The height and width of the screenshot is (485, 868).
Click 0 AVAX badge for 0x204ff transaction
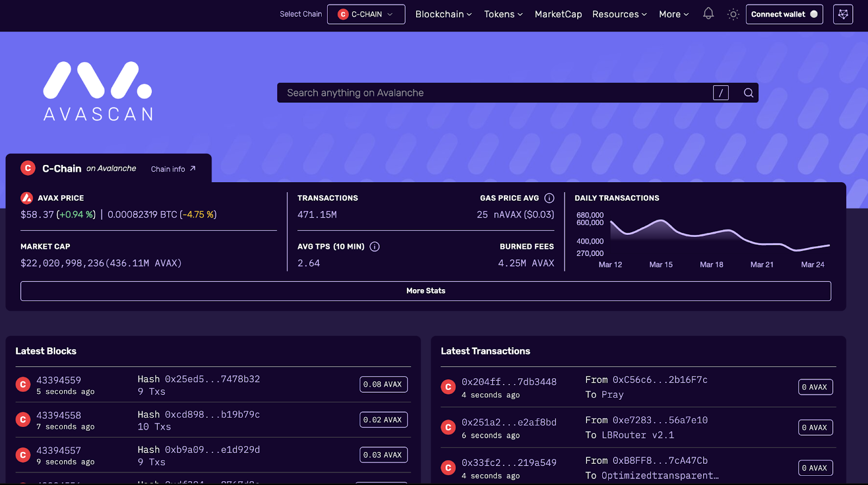coord(815,387)
